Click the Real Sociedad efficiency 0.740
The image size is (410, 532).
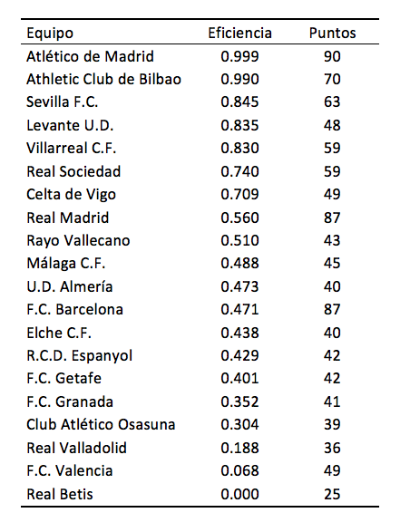[x=239, y=171]
